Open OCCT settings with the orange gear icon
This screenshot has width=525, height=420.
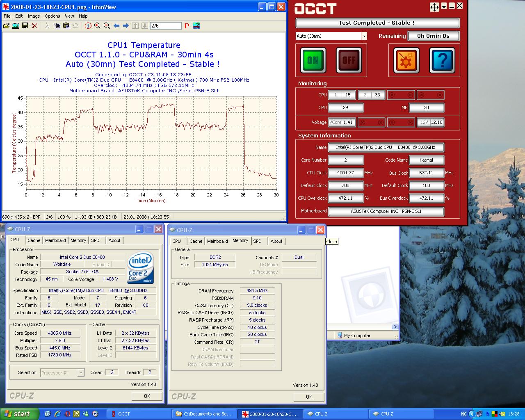tap(406, 60)
